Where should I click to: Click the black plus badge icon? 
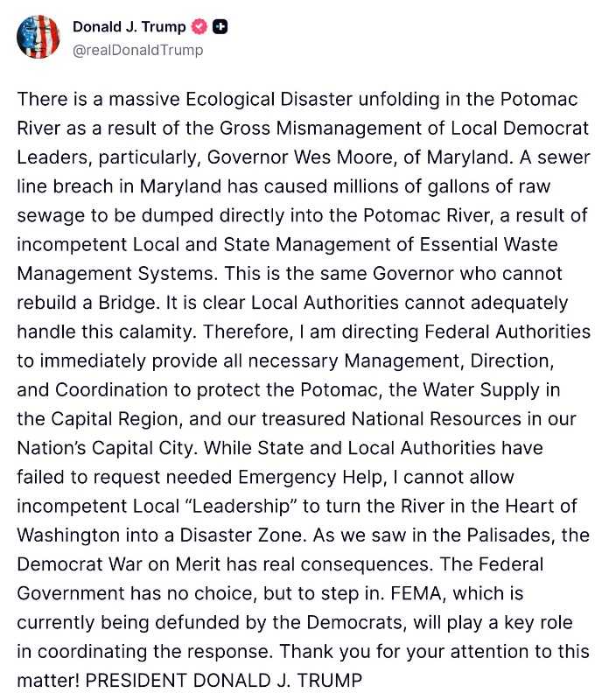pyautogui.click(x=220, y=27)
